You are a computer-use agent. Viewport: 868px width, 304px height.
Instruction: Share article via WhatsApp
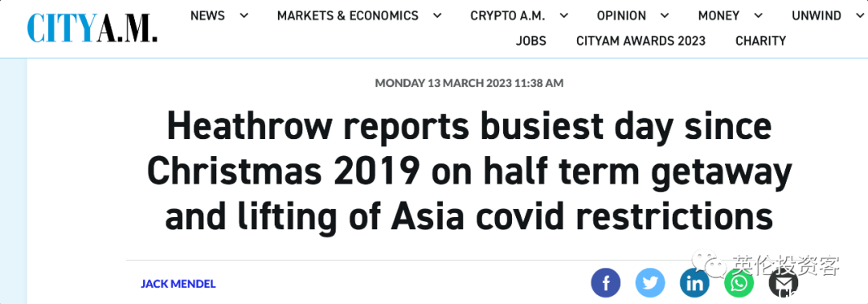(739, 284)
